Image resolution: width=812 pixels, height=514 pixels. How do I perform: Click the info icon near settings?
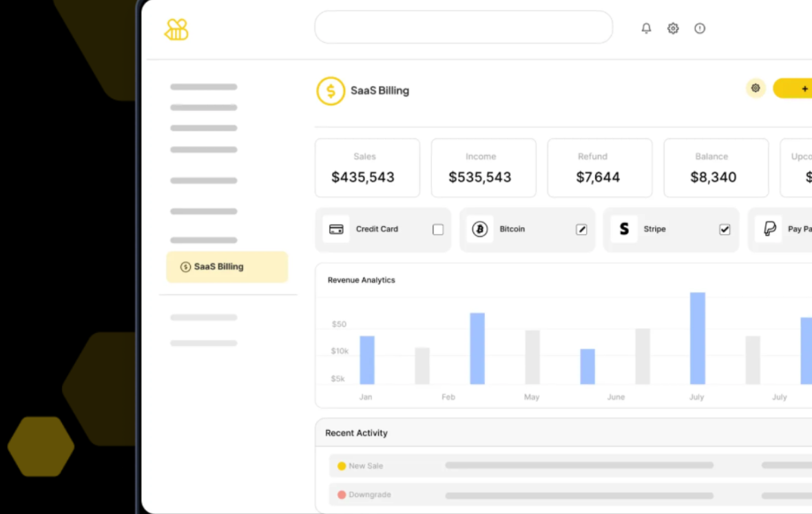tap(700, 28)
